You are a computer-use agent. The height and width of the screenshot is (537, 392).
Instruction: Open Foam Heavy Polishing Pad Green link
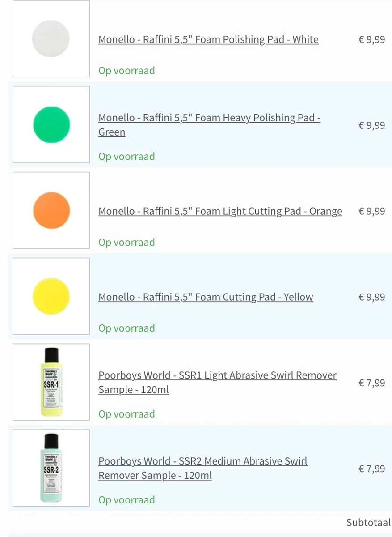point(210,125)
